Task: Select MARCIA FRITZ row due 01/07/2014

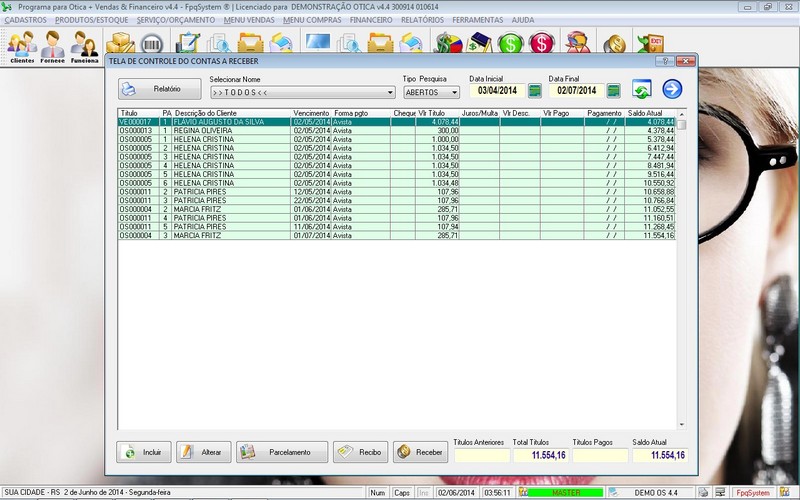Action: [396, 236]
